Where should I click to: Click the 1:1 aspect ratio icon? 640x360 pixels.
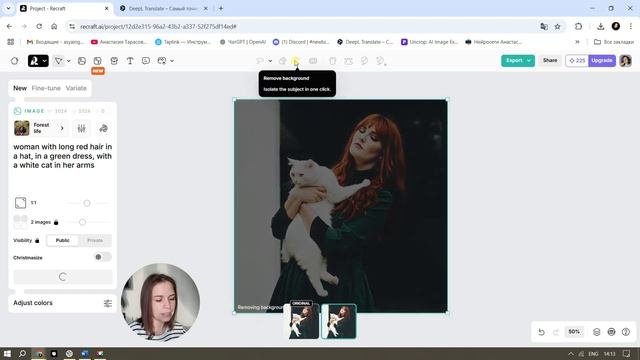[x=20, y=203]
